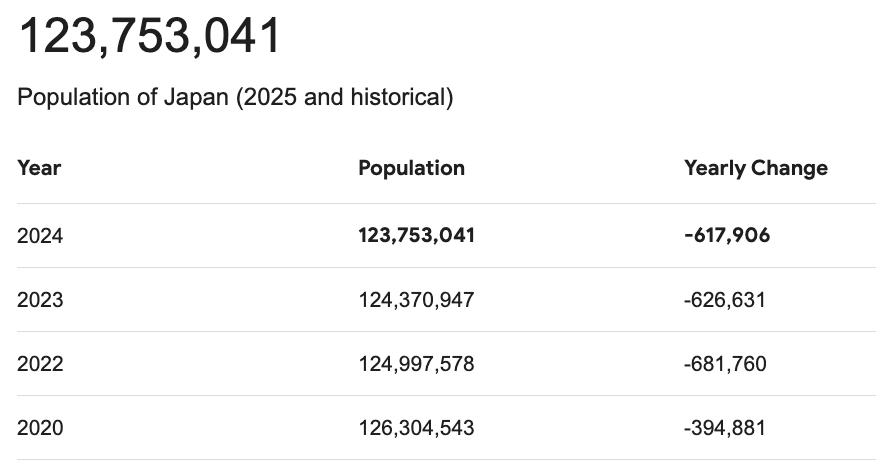Click the -626,631 yearly change value
The height and width of the screenshot is (468, 876).
(725, 300)
